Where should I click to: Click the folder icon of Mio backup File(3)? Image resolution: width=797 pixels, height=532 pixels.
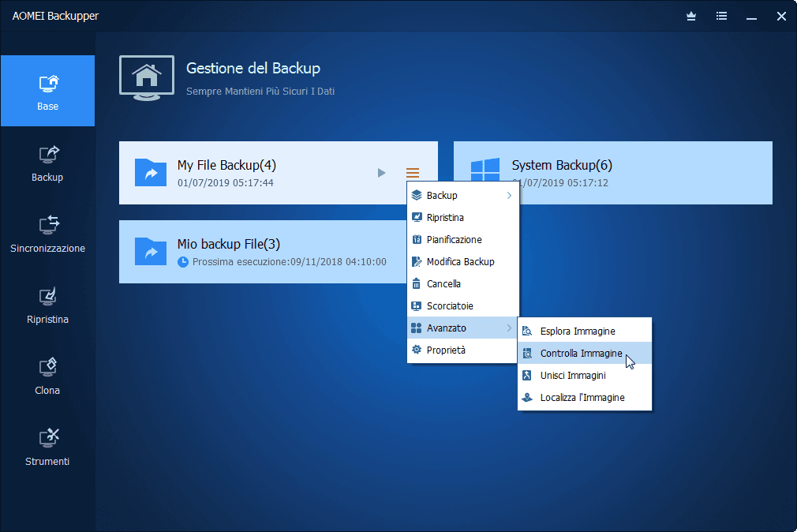[x=151, y=251]
